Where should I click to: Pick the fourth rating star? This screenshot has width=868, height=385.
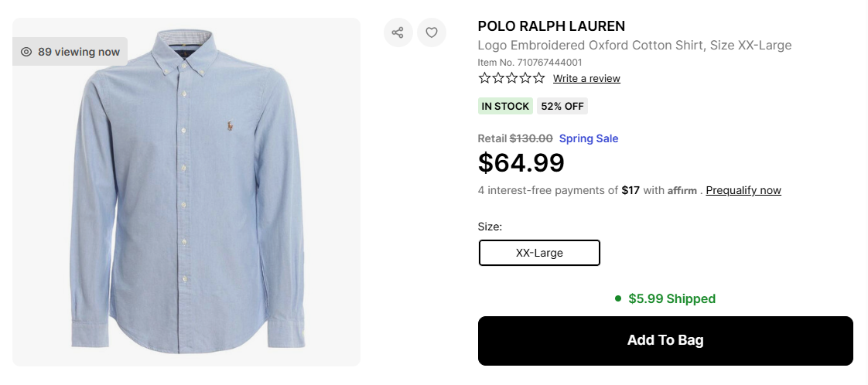(x=525, y=78)
